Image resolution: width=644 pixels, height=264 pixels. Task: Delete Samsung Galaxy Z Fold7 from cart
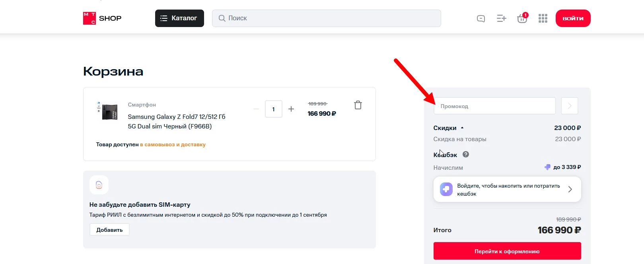pyautogui.click(x=358, y=105)
